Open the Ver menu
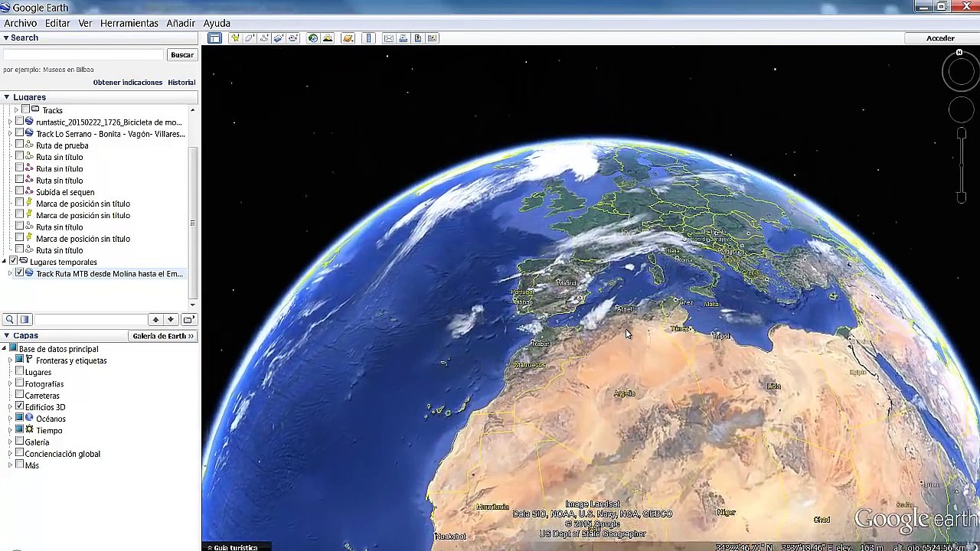 tap(85, 23)
